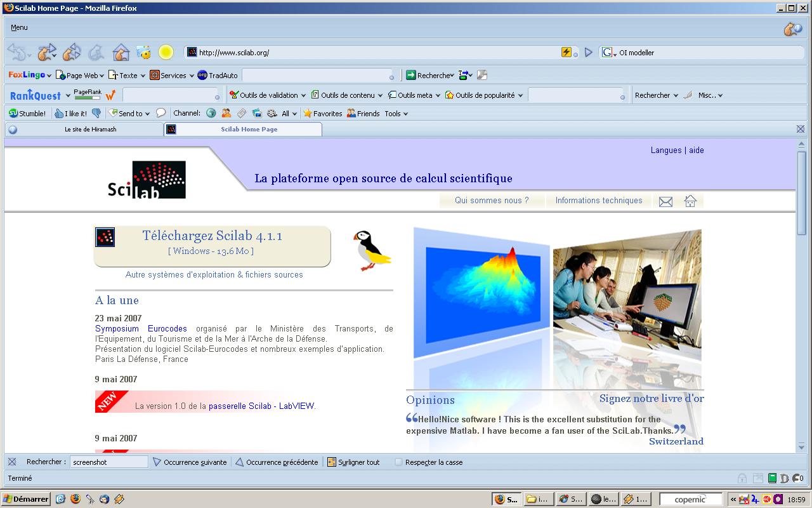The height and width of the screenshot is (508, 812).
Task: Open the Démarrer start button
Action: point(26,499)
